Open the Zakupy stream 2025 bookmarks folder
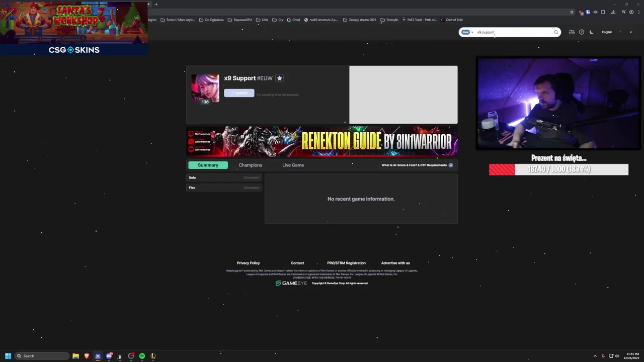Viewport: 644px width, 362px height. tap(359, 20)
